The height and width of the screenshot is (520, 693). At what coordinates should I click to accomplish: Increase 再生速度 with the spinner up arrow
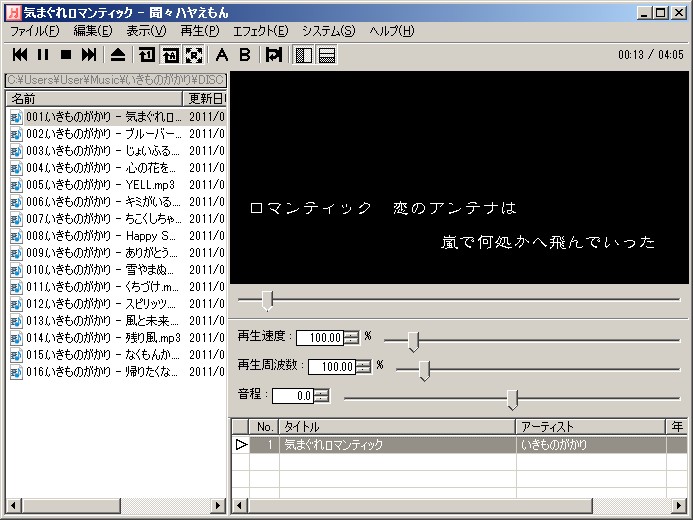[351, 334]
